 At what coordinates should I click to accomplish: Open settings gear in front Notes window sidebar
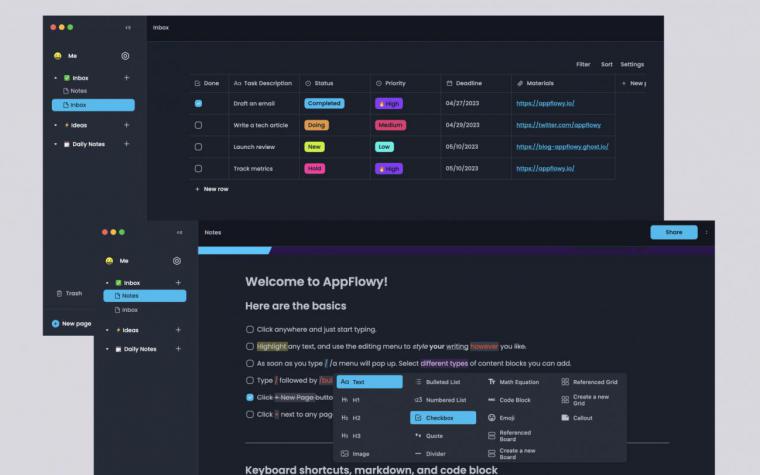click(x=177, y=261)
